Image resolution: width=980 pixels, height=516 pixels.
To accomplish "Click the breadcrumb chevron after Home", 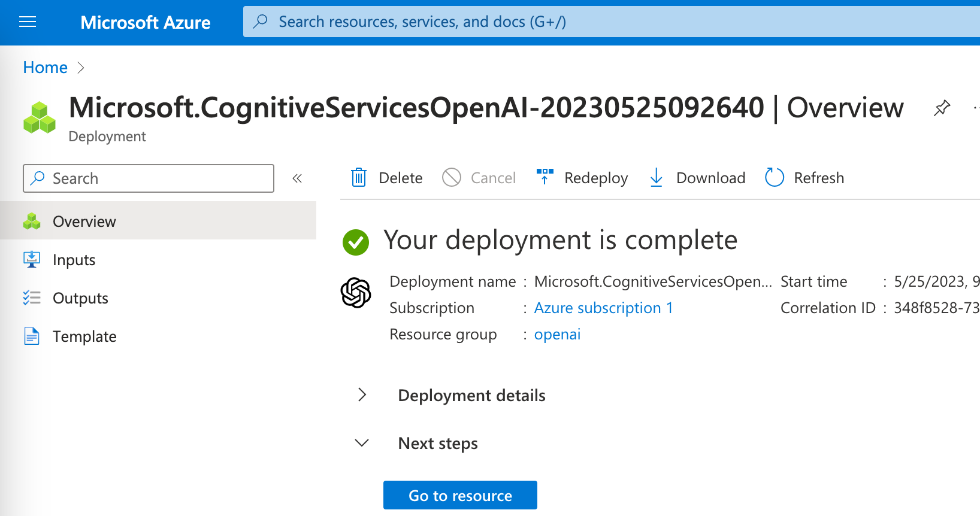I will (x=81, y=68).
